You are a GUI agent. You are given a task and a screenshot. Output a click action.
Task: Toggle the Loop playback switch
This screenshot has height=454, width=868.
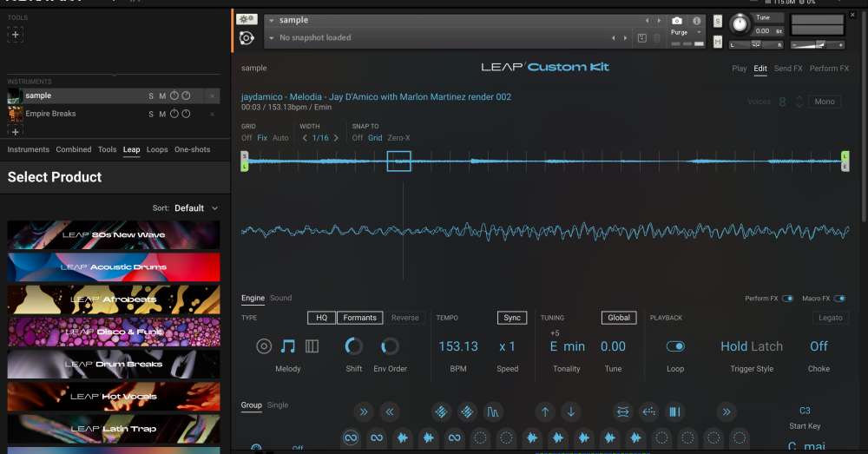(x=674, y=346)
